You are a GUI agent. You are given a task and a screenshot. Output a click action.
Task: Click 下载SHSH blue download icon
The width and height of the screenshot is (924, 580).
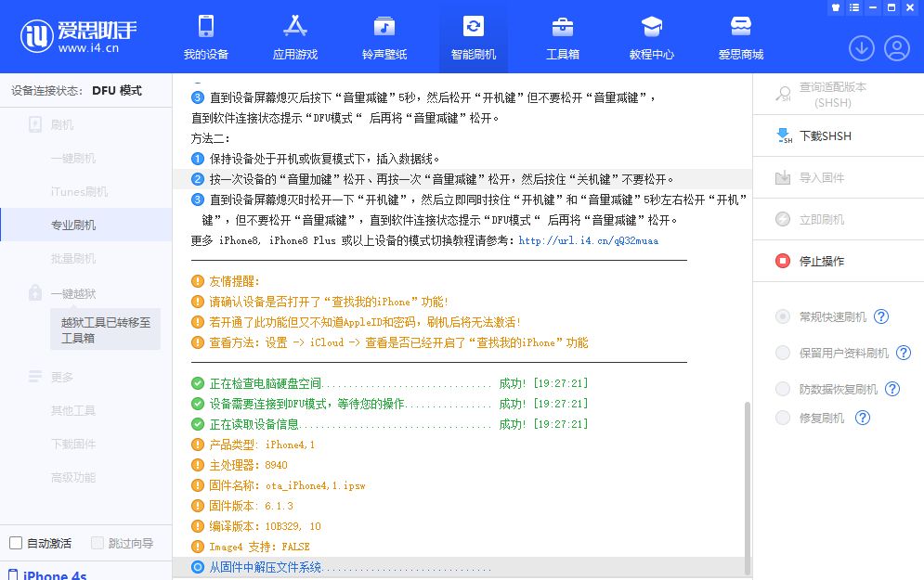(783, 135)
